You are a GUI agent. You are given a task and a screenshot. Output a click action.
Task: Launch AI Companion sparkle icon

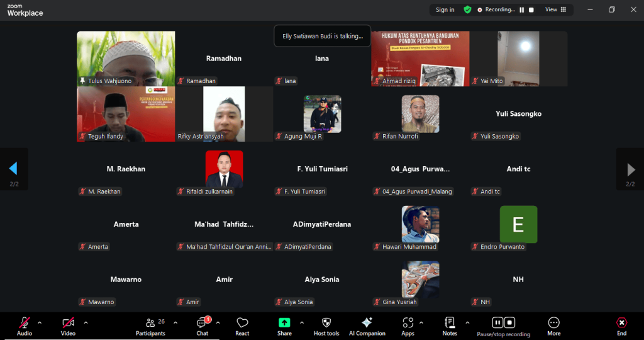tap(367, 326)
